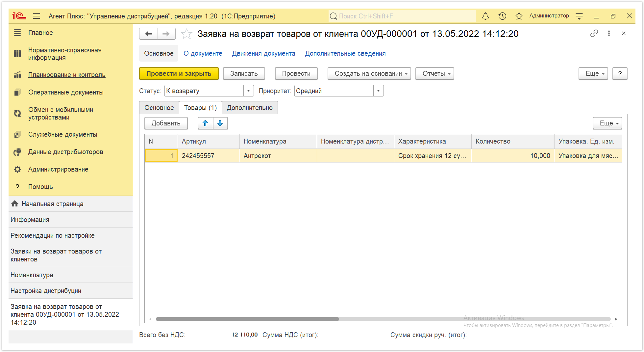The height and width of the screenshot is (352, 644).
Task: Copy document link using chain icon
Action: pos(594,33)
